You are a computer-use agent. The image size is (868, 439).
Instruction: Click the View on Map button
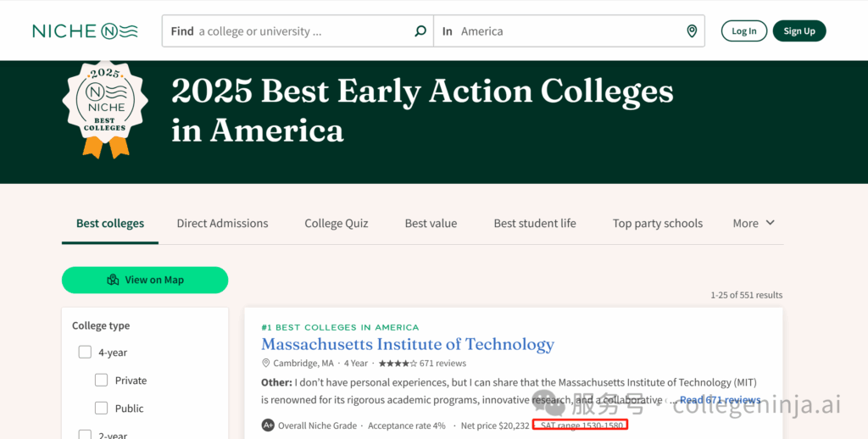pos(145,281)
